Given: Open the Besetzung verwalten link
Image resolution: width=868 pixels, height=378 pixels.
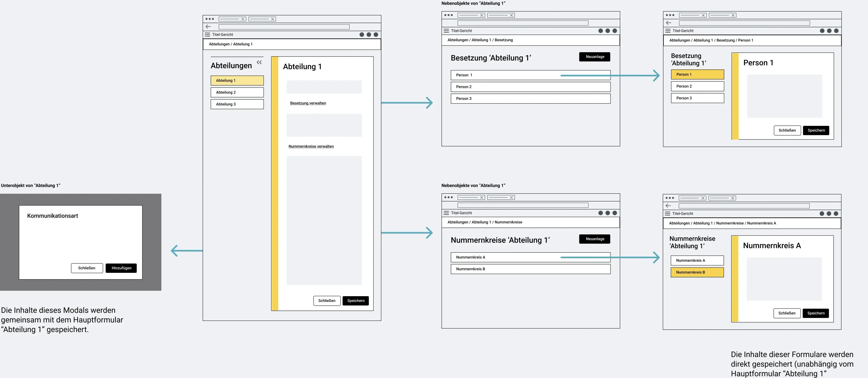Looking at the screenshot, I should point(308,103).
